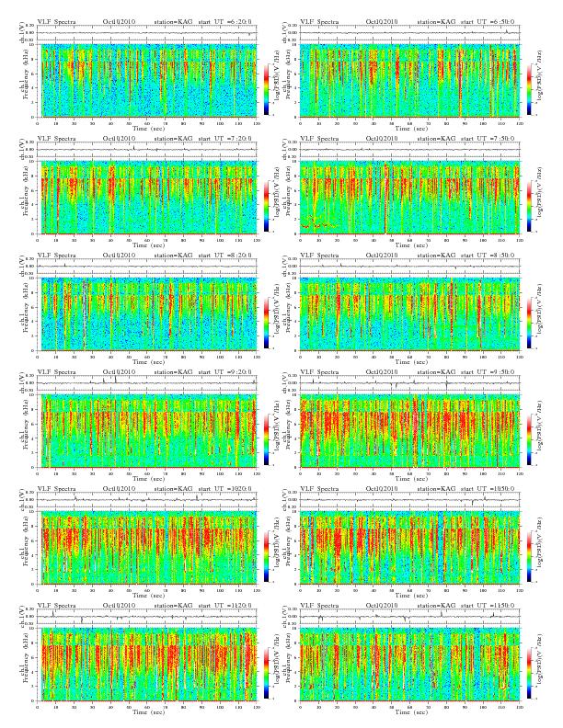Click the 'start UT =11:50:0' title text
The image size is (563, 728).
point(488,606)
